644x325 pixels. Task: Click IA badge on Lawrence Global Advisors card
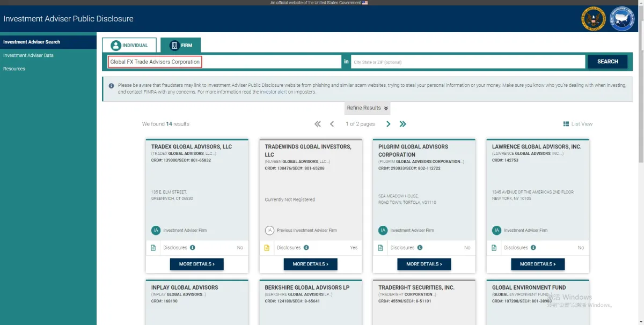coord(497,231)
